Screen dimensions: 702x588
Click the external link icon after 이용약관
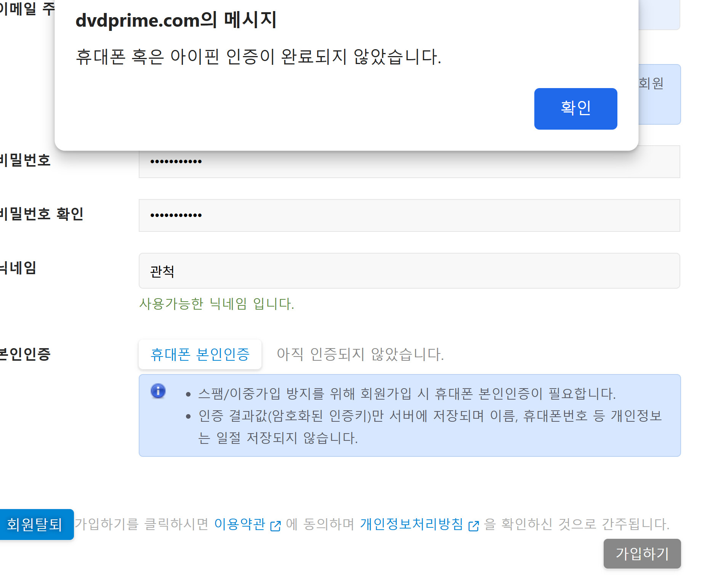pyautogui.click(x=275, y=526)
